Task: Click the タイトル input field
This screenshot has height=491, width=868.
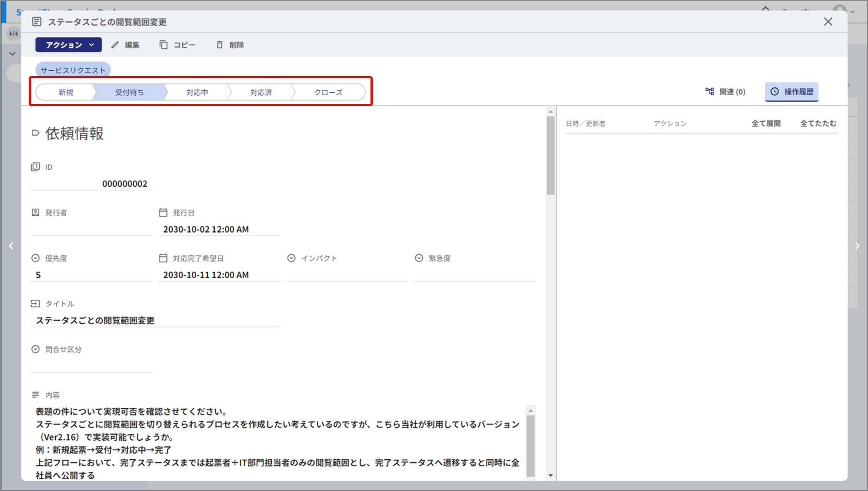Action: point(155,321)
